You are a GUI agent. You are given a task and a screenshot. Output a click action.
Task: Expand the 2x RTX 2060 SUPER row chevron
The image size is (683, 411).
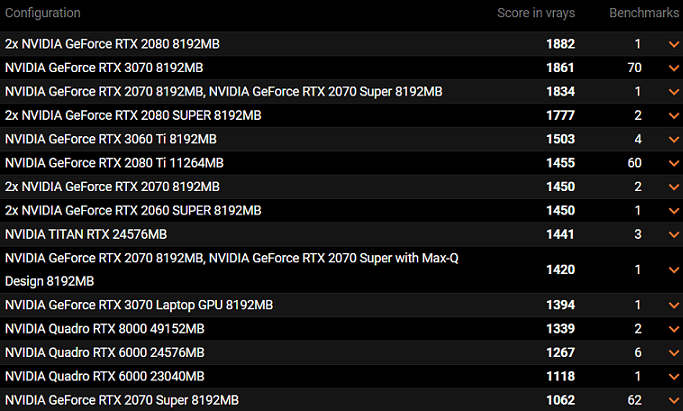pyautogui.click(x=673, y=211)
